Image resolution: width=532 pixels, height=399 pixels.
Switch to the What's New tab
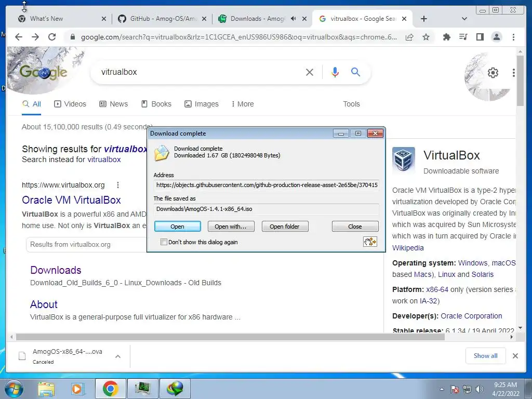click(x=61, y=19)
